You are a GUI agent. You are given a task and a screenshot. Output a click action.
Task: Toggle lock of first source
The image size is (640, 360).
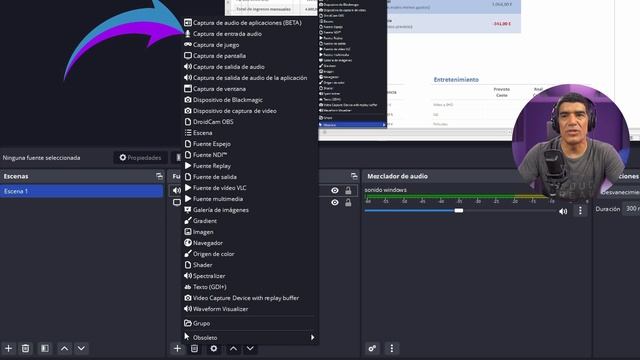coord(348,190)
